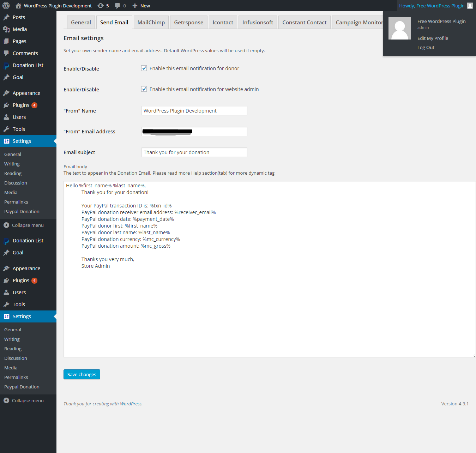The width and height of the screenshot is (476, 453).
Task: Click the Log Out link
Action: pyautogui.click(x=426, y=47)
